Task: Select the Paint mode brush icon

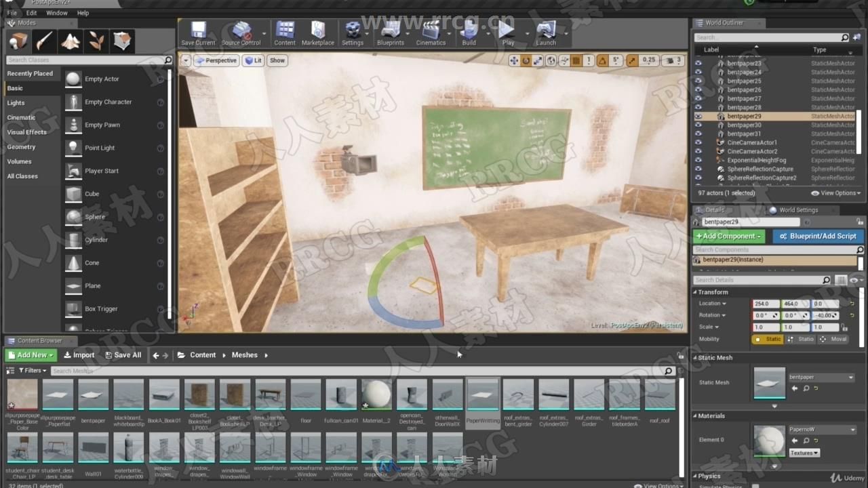Action: pyautogui.click(x=44, y=41)
